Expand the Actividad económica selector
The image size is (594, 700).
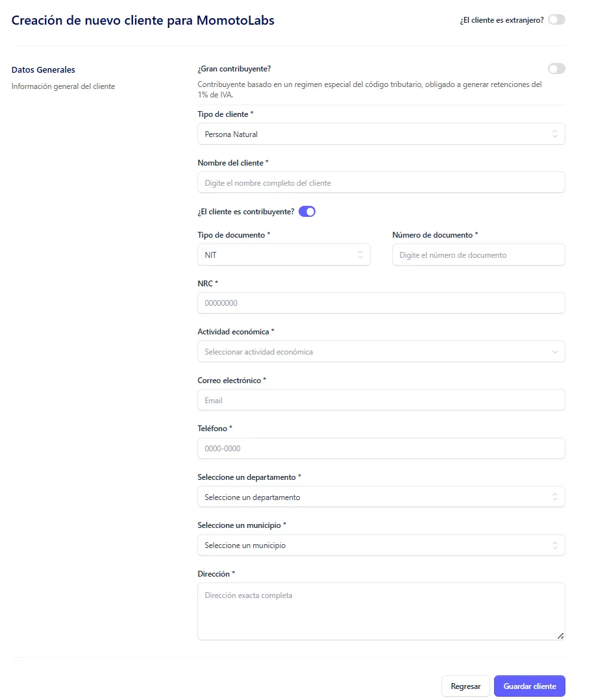[380, 352]
